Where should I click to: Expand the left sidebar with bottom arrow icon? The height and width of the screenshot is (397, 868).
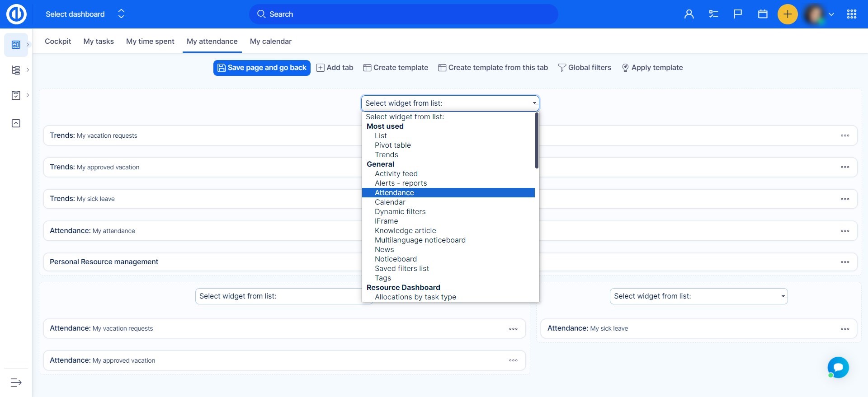point(16,383)
